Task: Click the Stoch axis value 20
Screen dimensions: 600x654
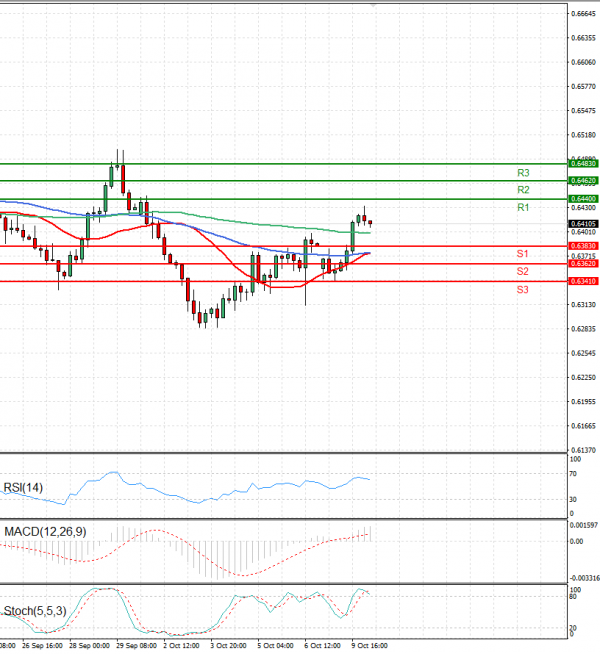Action: [573, 628]
